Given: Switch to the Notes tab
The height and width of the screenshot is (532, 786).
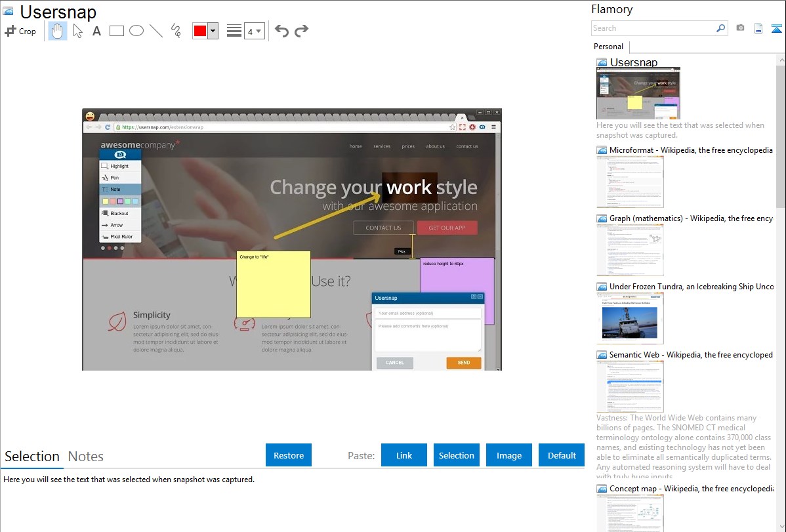Looking at the screenshot, I should 86,457.
